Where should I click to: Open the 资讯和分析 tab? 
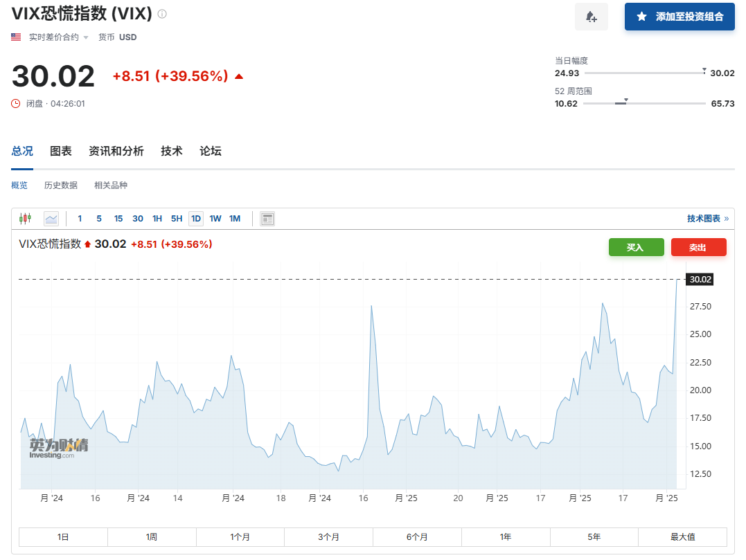click(116, 151)
